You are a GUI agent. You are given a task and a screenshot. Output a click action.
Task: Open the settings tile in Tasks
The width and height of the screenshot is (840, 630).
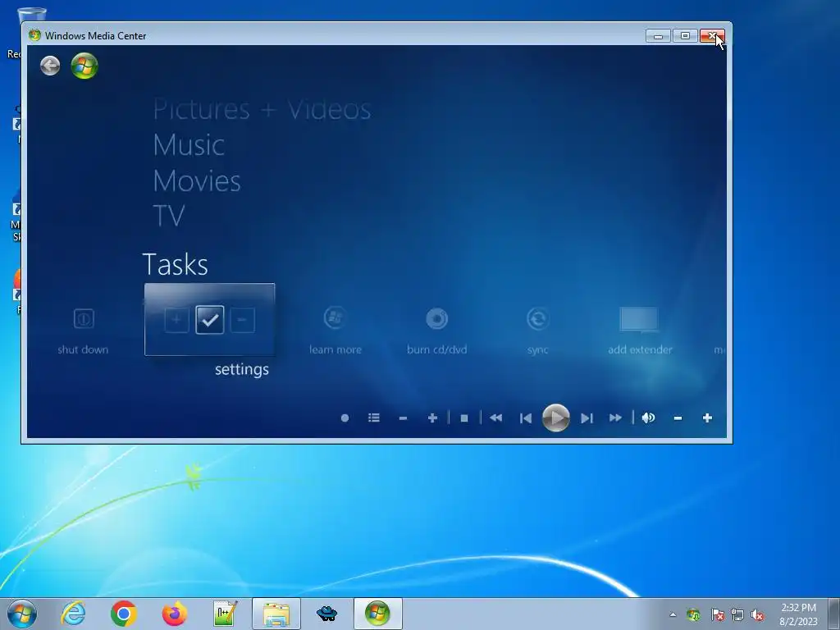click(x=209, y=320)
